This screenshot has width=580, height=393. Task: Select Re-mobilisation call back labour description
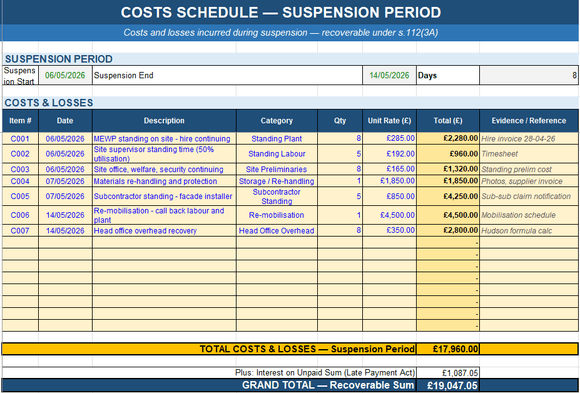(164, 215)
